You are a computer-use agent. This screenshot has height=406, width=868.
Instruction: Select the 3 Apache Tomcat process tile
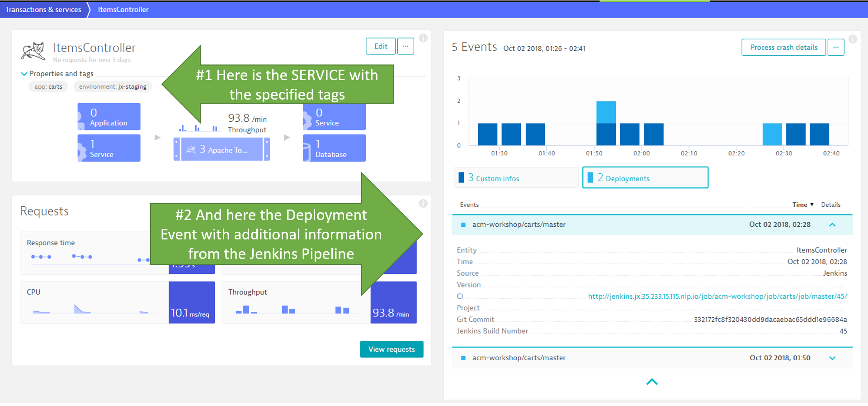[x=222, y=149]
